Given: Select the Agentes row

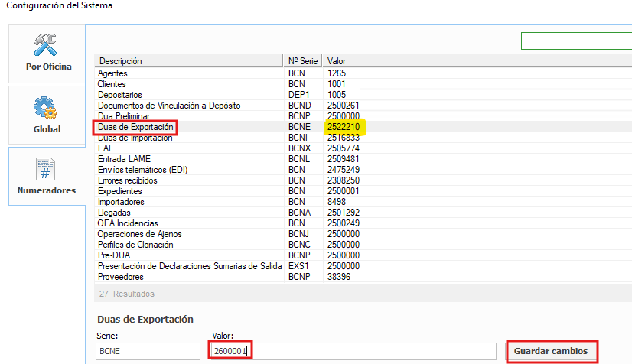Looking at the screenshot, I should point(112,73).
